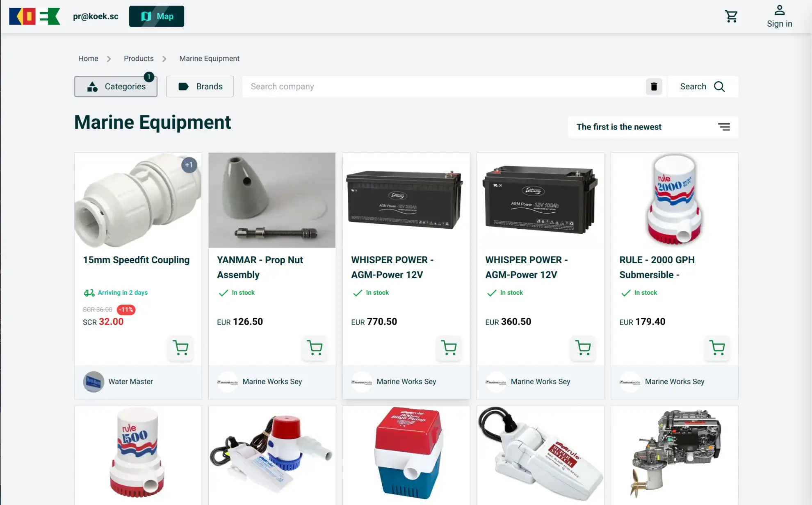812x505 pixels.
Task: Click the EUR 360.50 price
Action: point(508,322)
